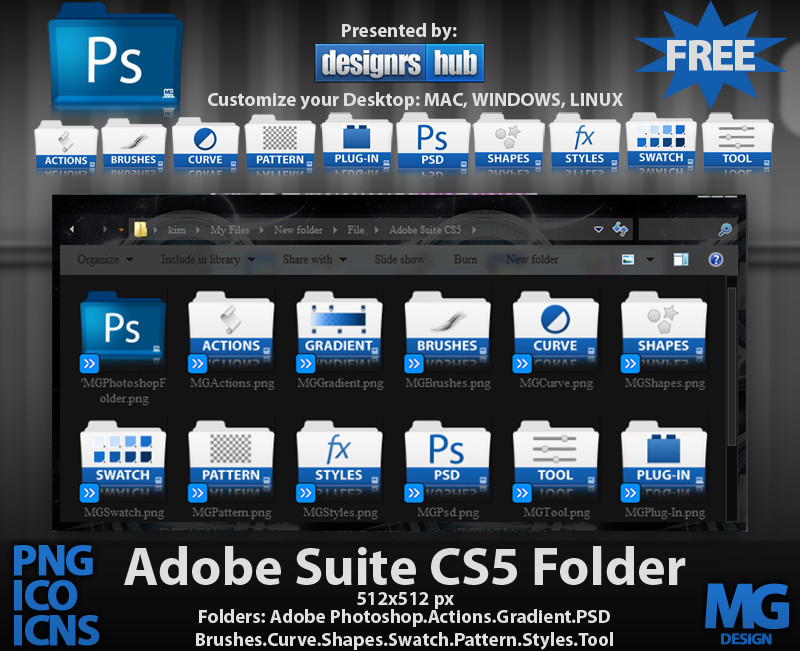Open the Share with dropdown
This screenshot has width=800, height=651.
point(315,260)
